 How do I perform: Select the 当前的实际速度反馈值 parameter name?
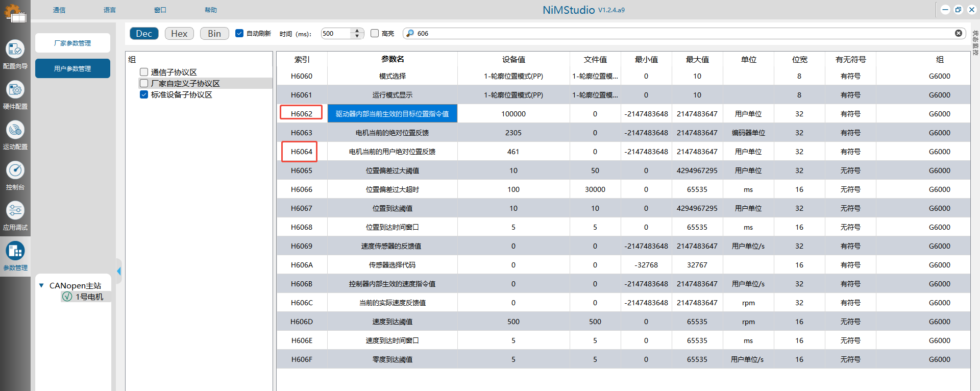393,303
